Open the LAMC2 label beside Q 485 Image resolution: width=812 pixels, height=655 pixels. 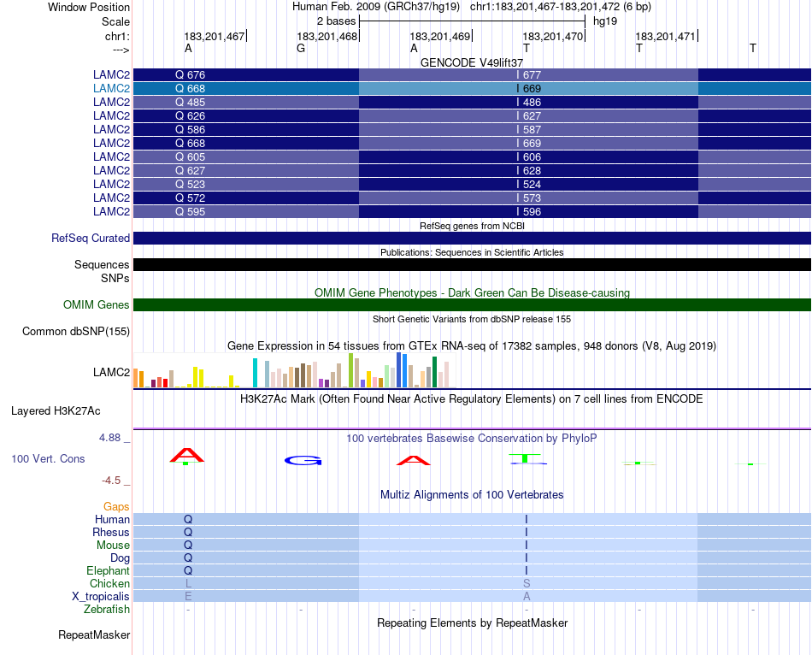click(111, 102)
